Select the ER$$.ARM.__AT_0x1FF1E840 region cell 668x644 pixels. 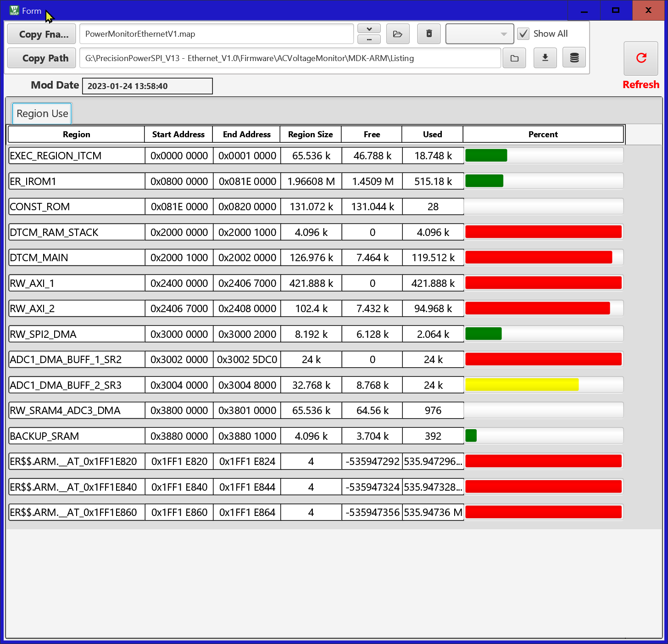[77, 487]
